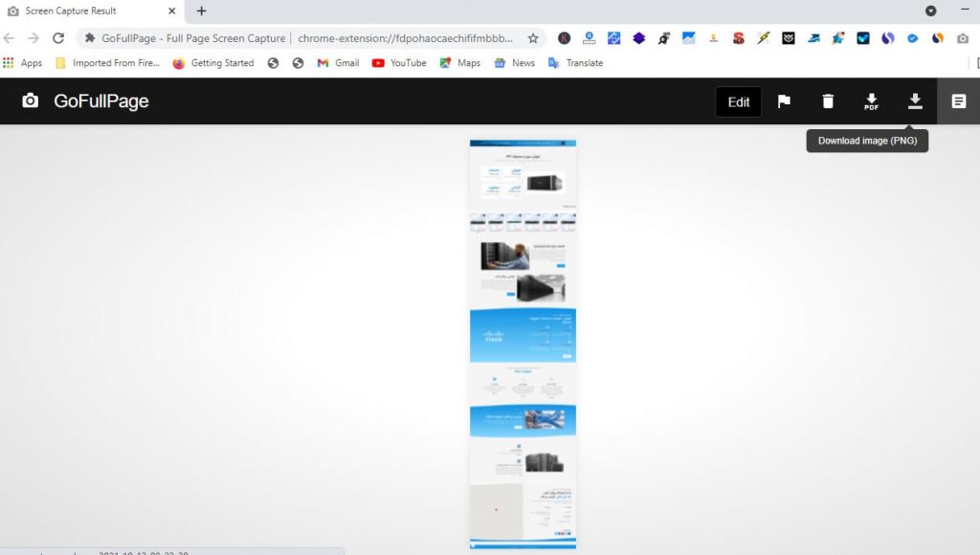This screenshot has height=555, width=980.
Task: Click the yellow lightning bolt extension
Action: (x=763, y=38)
